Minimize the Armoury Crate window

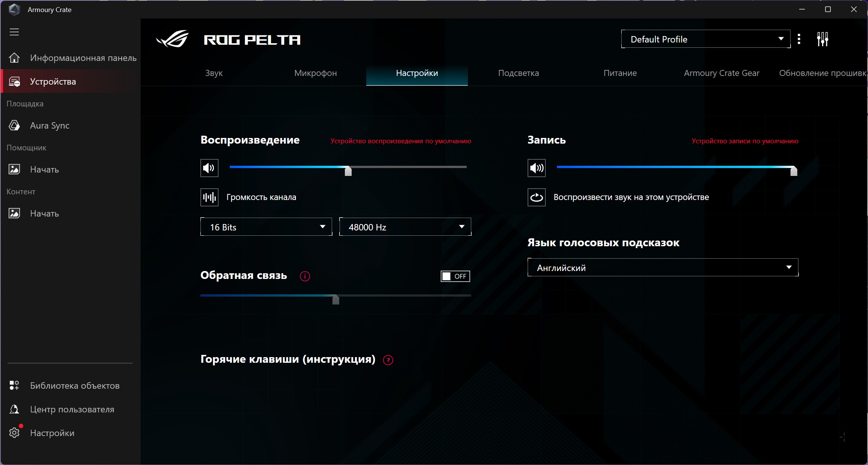(x=802, y=9)
